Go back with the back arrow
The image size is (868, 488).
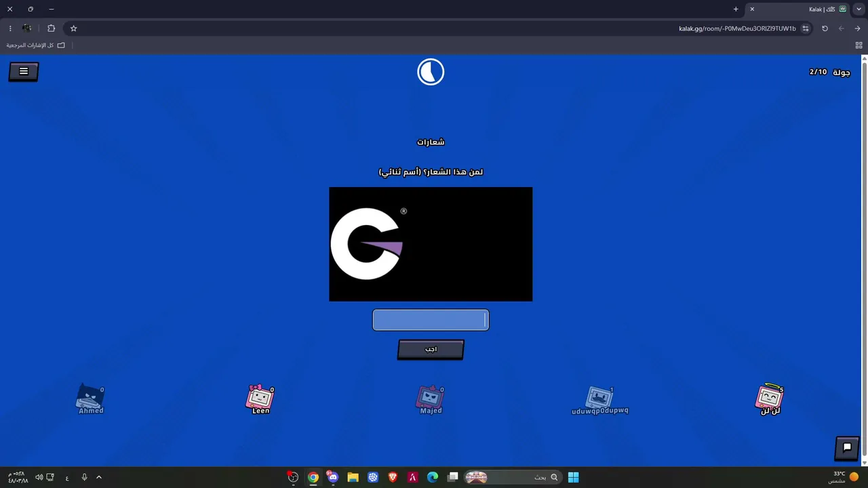[x=857, y=28]
